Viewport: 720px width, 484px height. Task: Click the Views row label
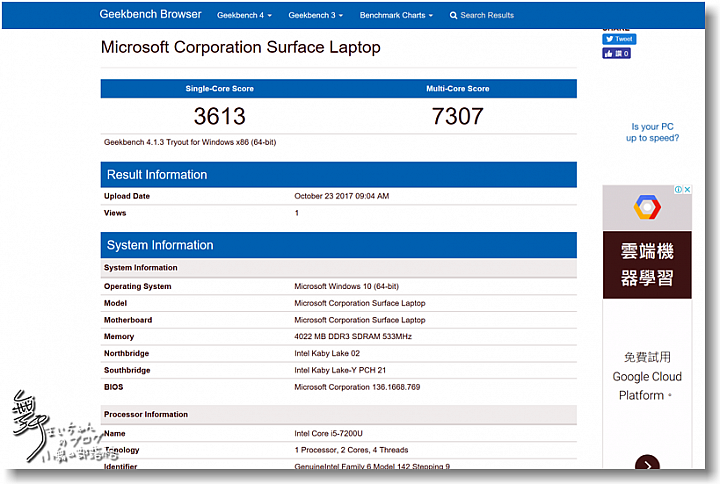point(115,213)
